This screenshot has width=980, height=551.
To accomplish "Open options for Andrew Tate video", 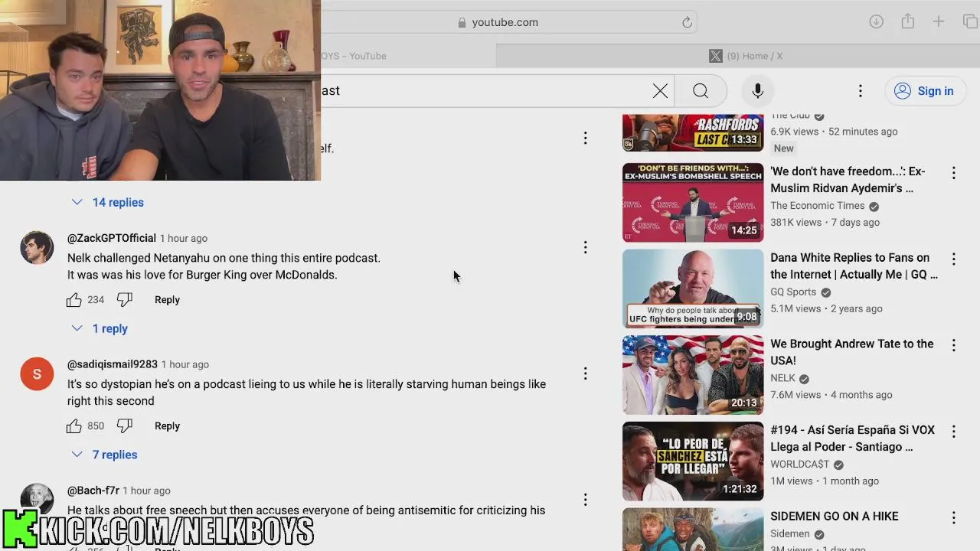I will click(x=954, y=346).
